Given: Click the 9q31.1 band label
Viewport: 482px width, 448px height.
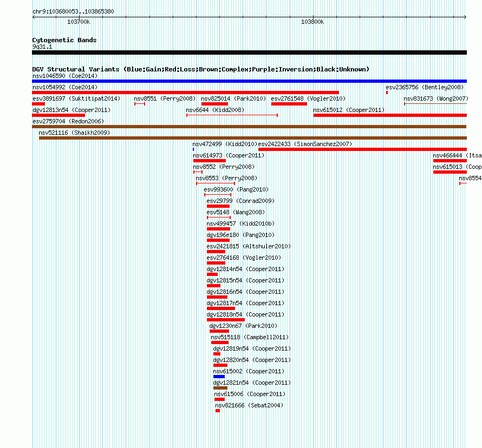Looking at the screenshot, I should [42, 47].
